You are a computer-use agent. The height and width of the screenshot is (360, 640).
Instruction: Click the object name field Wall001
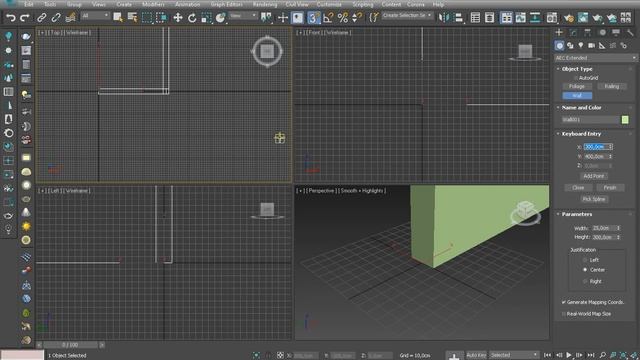[591, 120]
